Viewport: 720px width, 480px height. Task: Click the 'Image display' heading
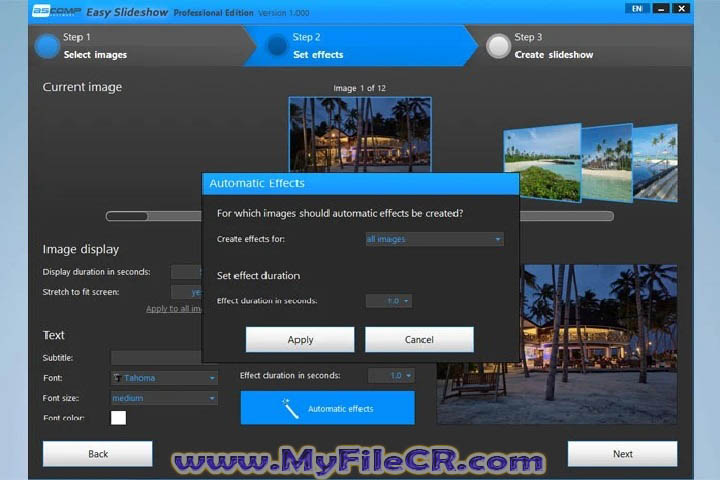pyautogui.click(x=81, y=249)
